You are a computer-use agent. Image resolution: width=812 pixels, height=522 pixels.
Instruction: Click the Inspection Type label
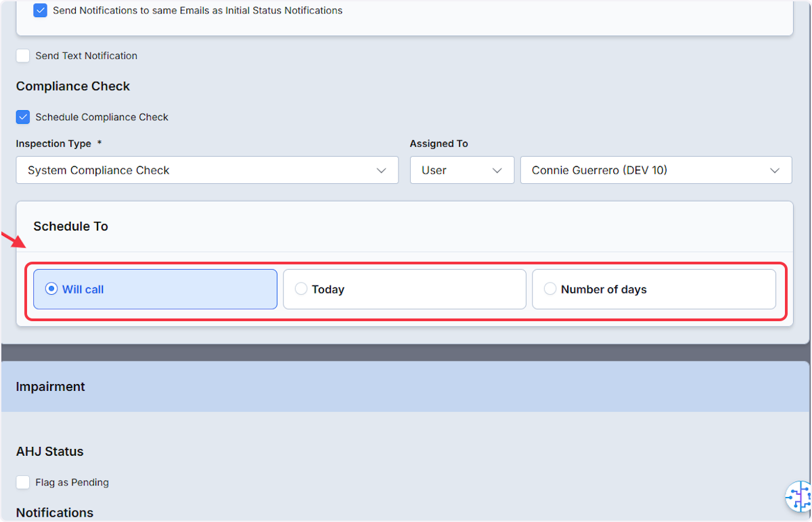[x=53, y=144]
